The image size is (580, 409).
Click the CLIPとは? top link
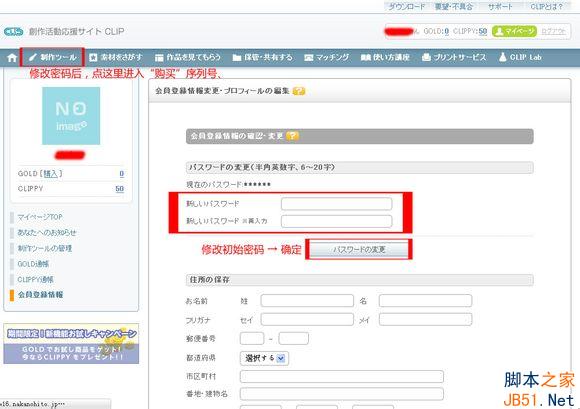tap(546, 7)
